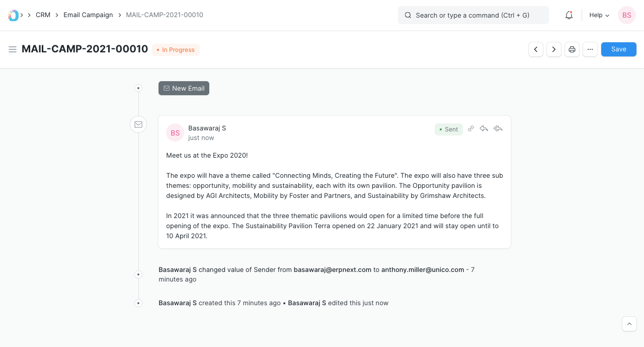Click the email envelope timeline marker
The image size is (644, 347).
[138, 124]
